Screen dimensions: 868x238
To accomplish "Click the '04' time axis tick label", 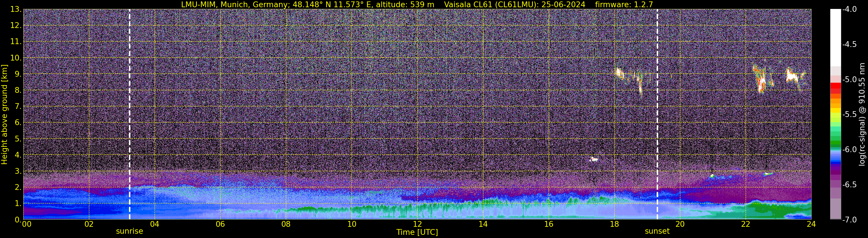I will click(154, 224).
